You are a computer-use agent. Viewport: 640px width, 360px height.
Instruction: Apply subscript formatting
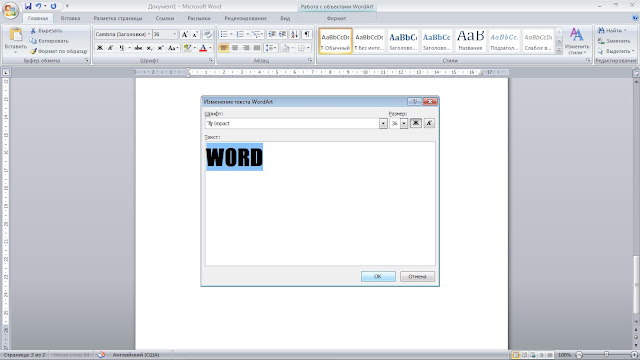(x=149, y=48)
